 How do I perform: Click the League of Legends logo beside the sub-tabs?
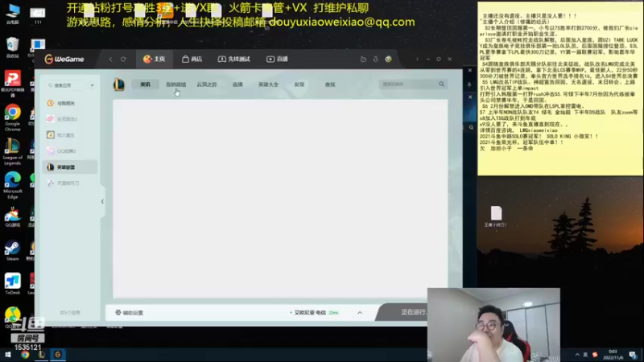click(119, 84)
